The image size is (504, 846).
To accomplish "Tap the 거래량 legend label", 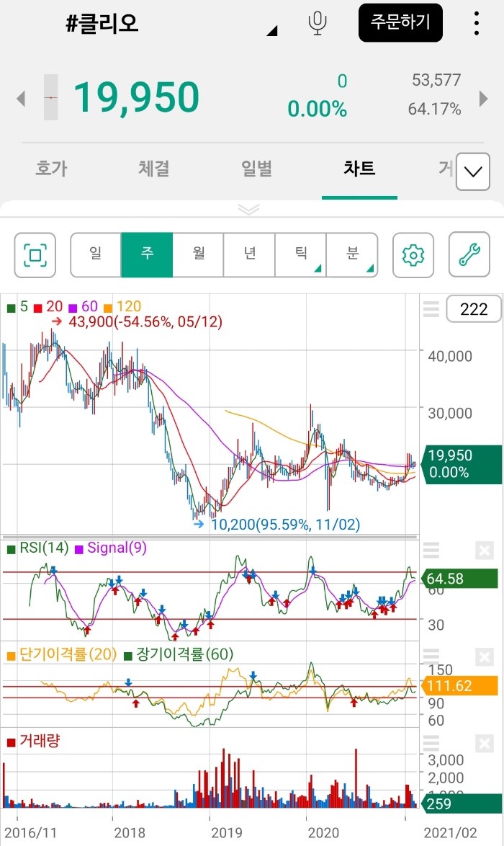I will tap(33, 741).
